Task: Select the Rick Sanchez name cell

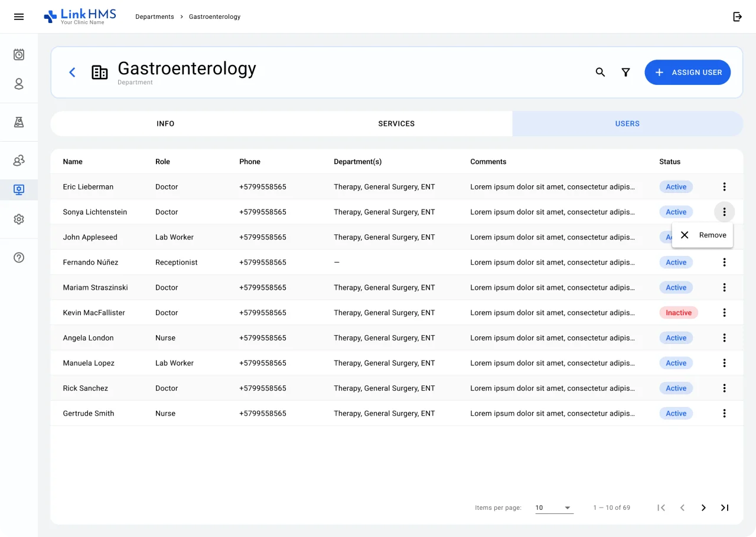Action: (86, 388)
